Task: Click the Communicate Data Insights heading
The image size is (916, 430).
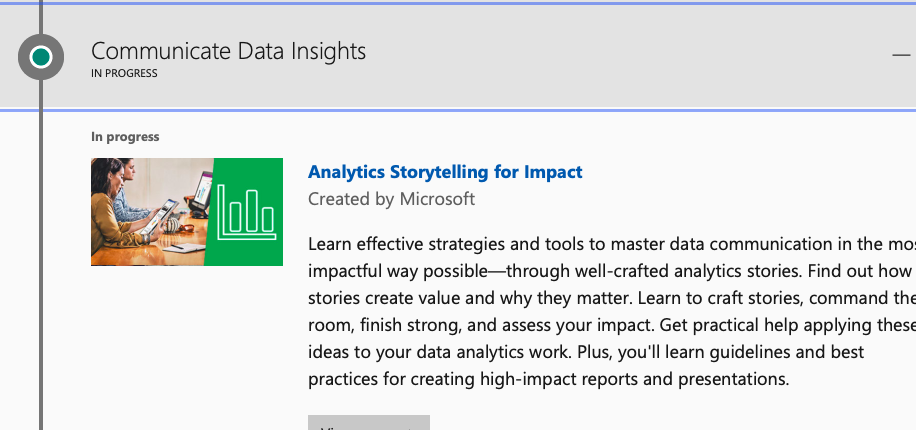Action: [x=228, y=51]
